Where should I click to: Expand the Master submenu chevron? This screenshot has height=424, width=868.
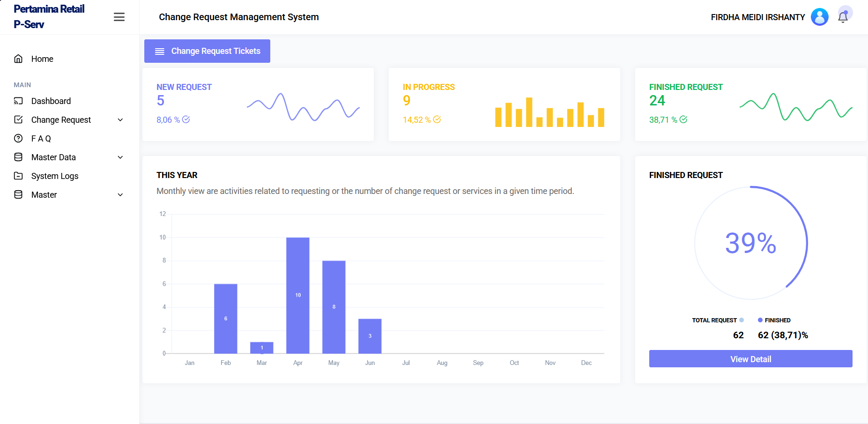coord(120,195)
